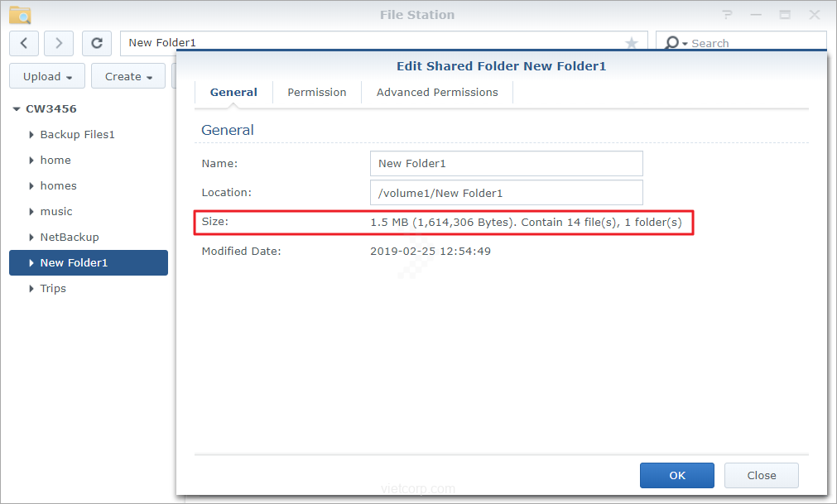Go forward with the right arrow button

point(59,43)
